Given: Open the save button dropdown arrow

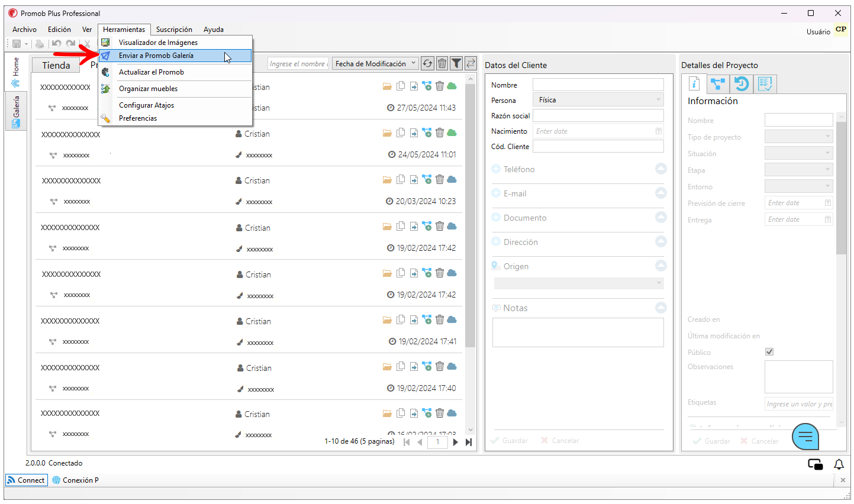Looking at the screenshot, I should (x=26, y=44).
